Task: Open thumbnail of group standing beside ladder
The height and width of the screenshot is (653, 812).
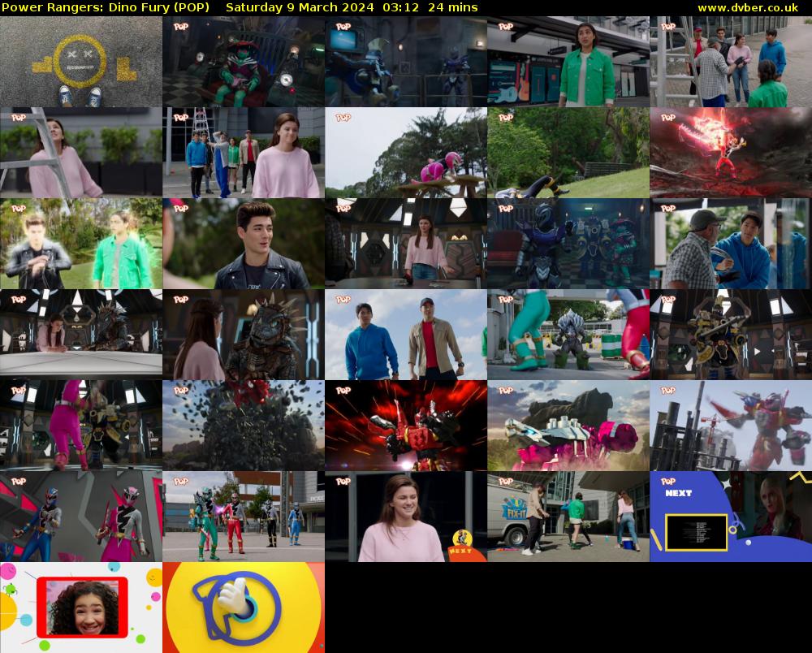Action: point(731,62)
